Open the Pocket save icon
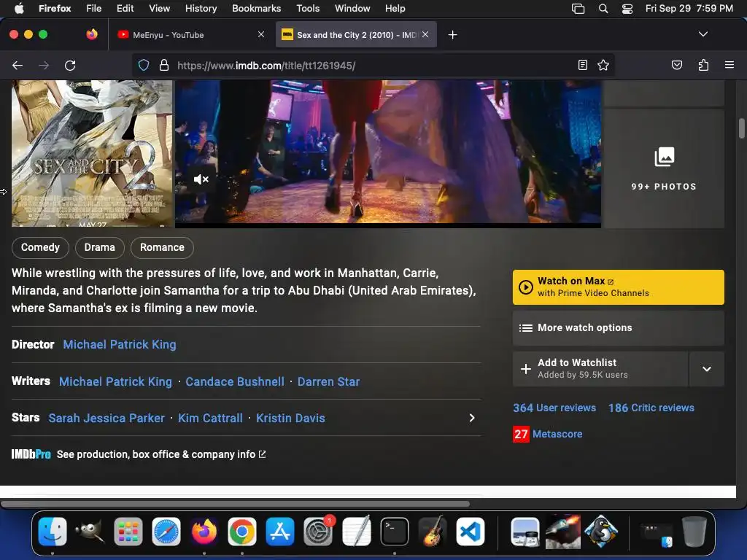 tap(676, 65)
